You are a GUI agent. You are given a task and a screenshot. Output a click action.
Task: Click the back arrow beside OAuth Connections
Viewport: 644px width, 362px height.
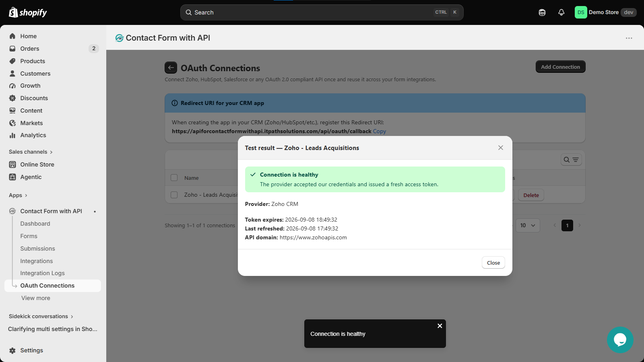tap(171, 68)
